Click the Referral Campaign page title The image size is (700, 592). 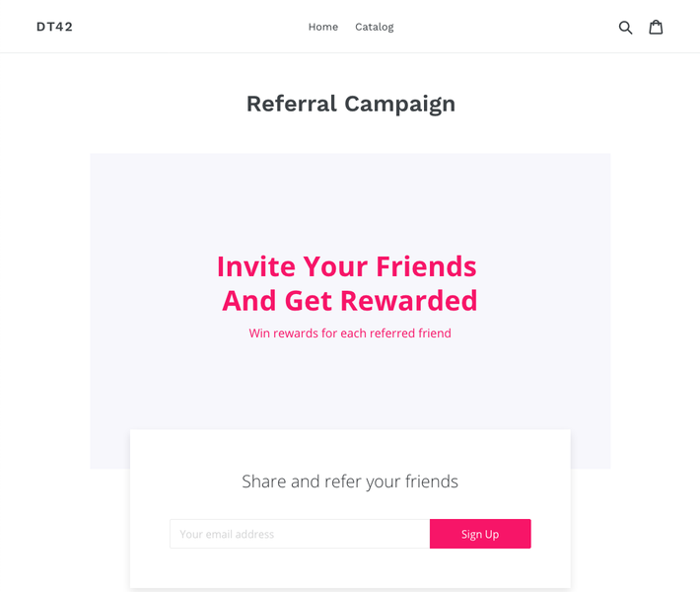(x=351, y=105)
